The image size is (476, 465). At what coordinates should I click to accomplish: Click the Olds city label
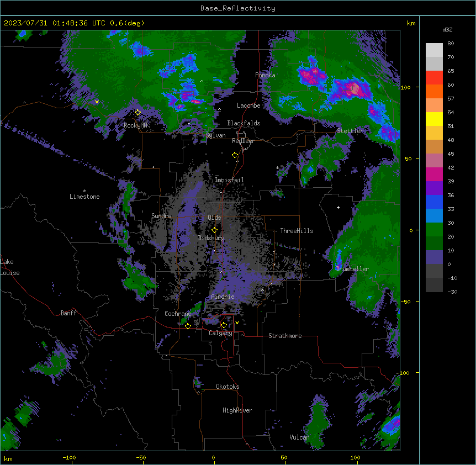[x=214, y=218]
